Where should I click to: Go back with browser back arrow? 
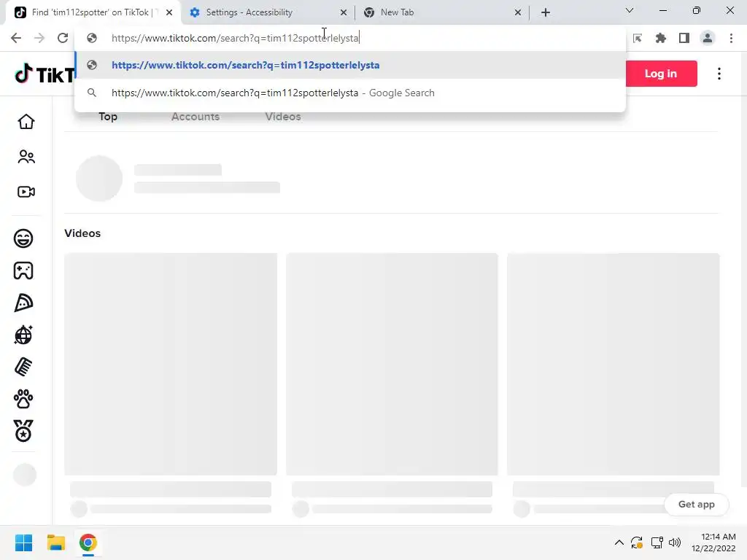click(x=16, y=38)
